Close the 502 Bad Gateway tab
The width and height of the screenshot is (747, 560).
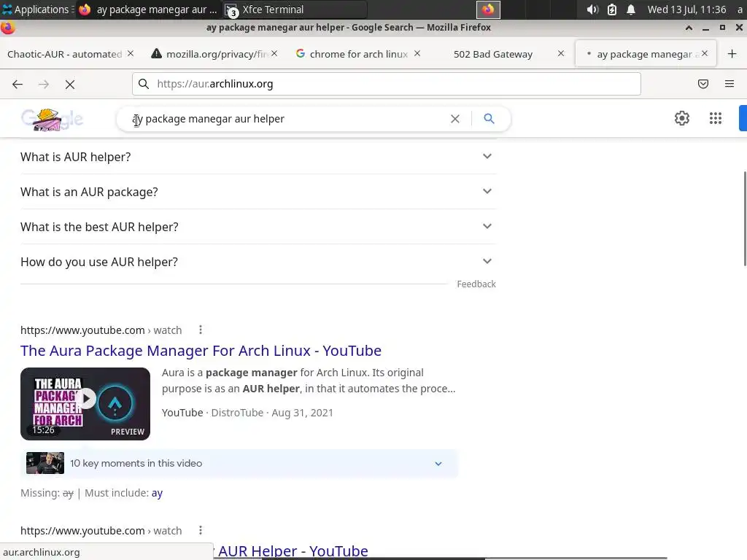tap(561, 54)
